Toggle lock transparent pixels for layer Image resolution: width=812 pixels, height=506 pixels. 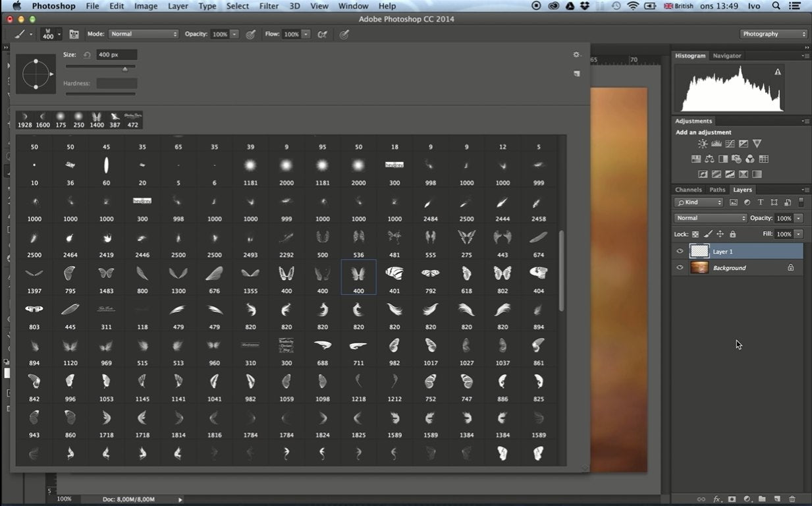coord(695,234)
